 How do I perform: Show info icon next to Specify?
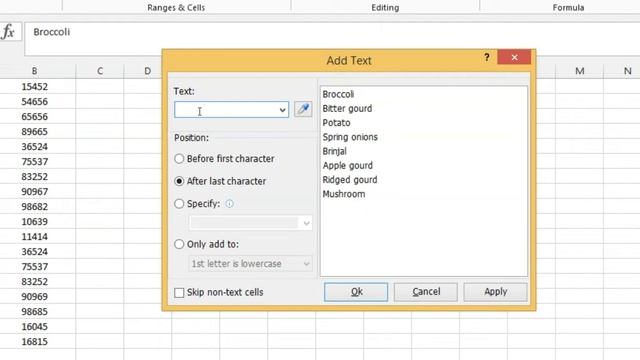click(229, 204)
